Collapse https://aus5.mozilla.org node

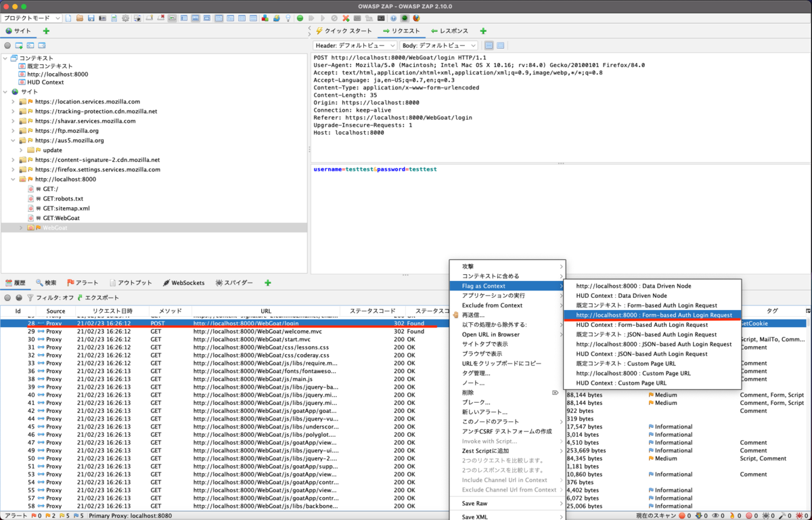13,140
